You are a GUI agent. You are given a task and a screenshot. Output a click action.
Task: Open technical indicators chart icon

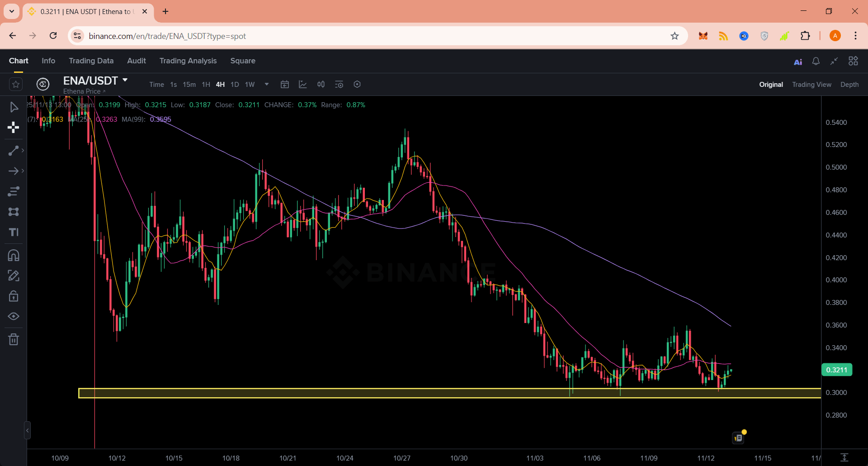303,85
